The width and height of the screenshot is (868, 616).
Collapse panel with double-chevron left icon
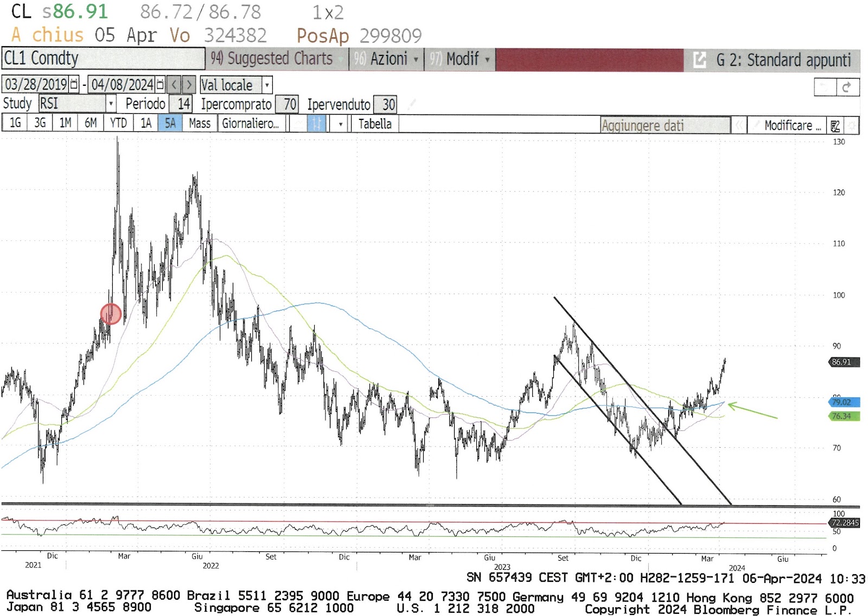(738, 126)
